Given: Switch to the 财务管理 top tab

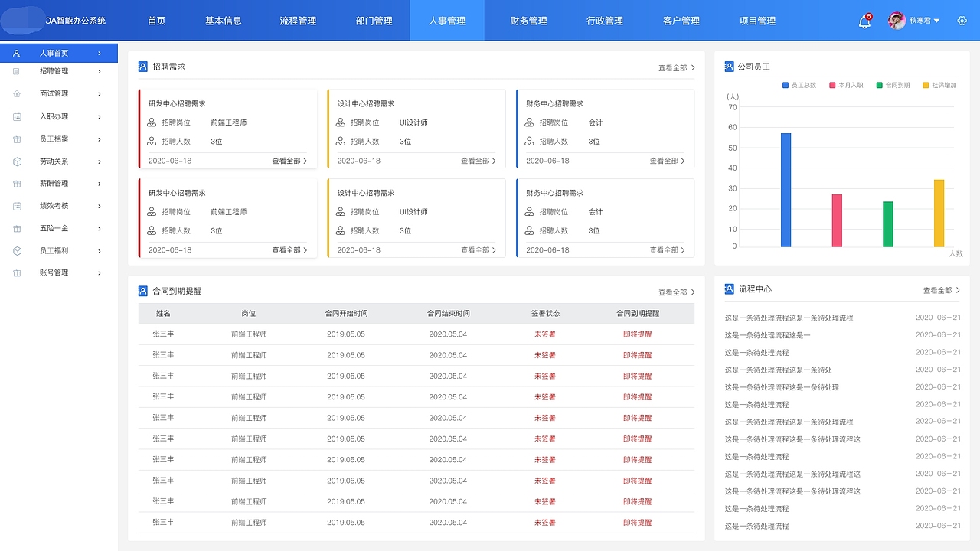Looking at the screenshot, I should pos(528,21).
